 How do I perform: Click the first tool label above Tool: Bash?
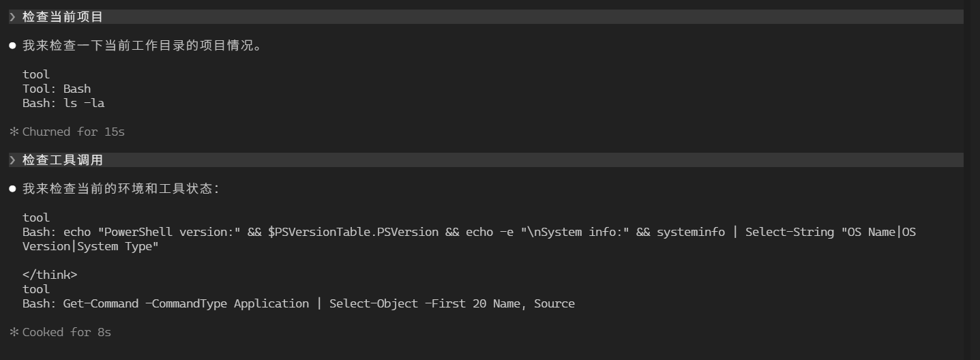36,74
